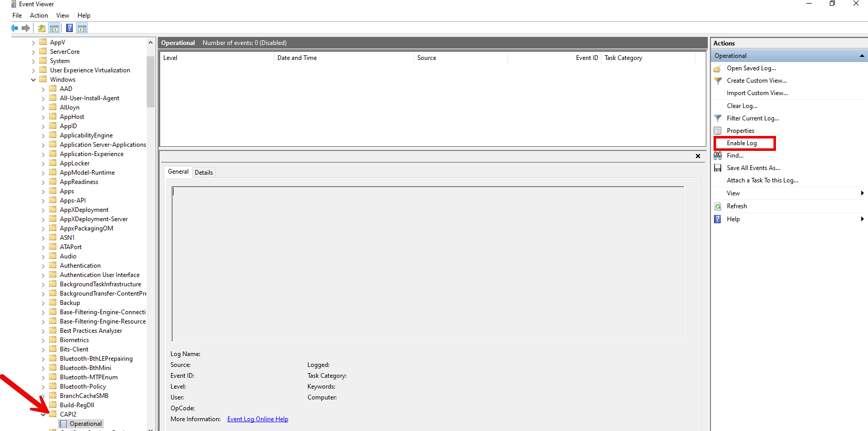Viewport: 868px width, 431px height.
Task: Sort by the Source column header
Action: click(461, 58)
